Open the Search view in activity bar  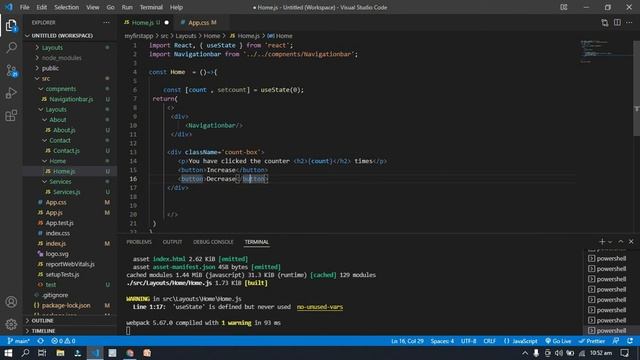click(x=11, y=48)
